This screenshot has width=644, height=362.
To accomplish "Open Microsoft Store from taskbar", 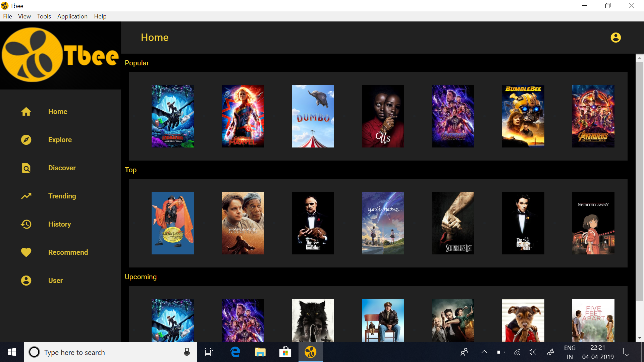I will (285, 352).
